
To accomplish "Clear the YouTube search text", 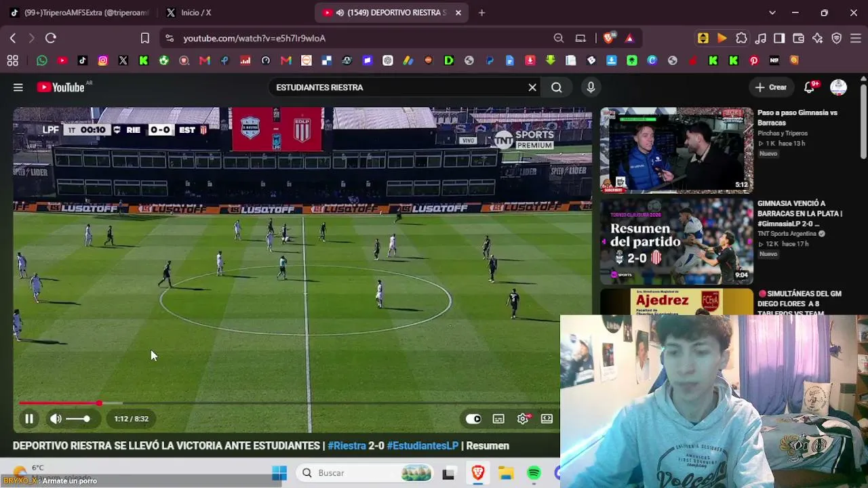I will coord(532,87).
